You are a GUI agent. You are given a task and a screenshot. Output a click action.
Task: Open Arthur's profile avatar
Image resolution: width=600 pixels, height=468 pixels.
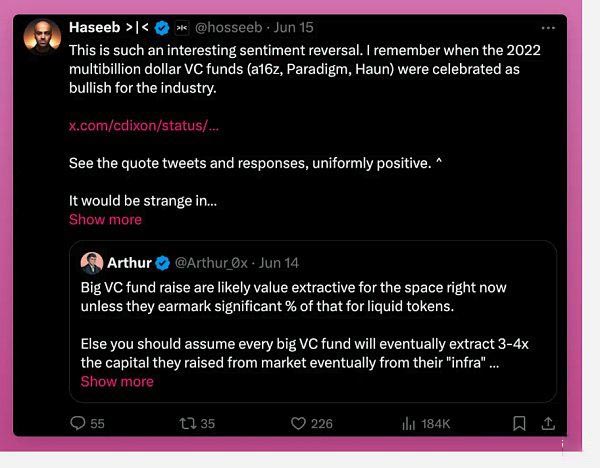pyautogui.click(x=92, y=263)
